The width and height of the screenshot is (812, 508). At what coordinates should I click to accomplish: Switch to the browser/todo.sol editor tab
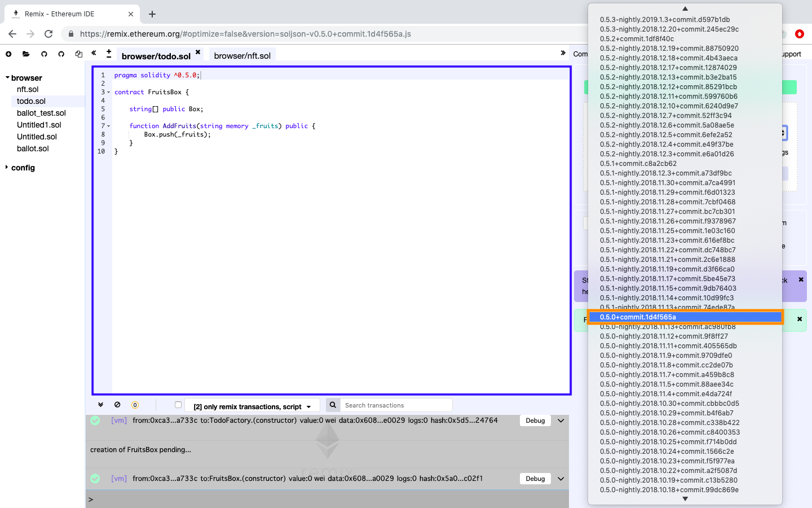coord(156,56)
